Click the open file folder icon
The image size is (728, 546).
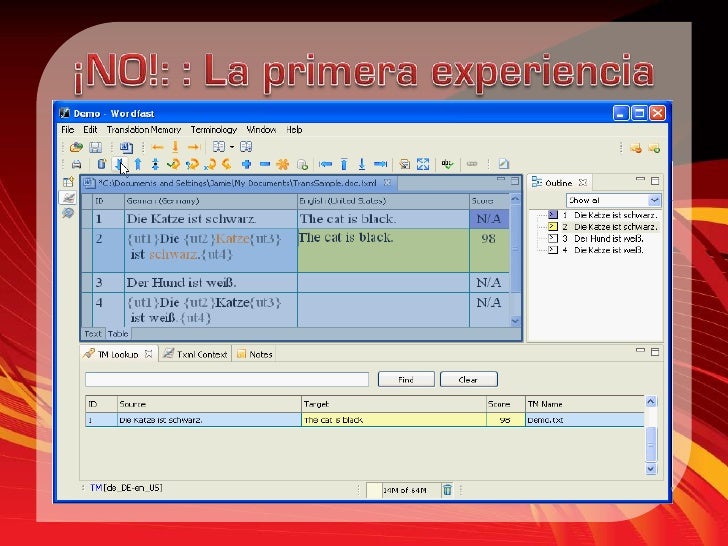pos(76,148)
